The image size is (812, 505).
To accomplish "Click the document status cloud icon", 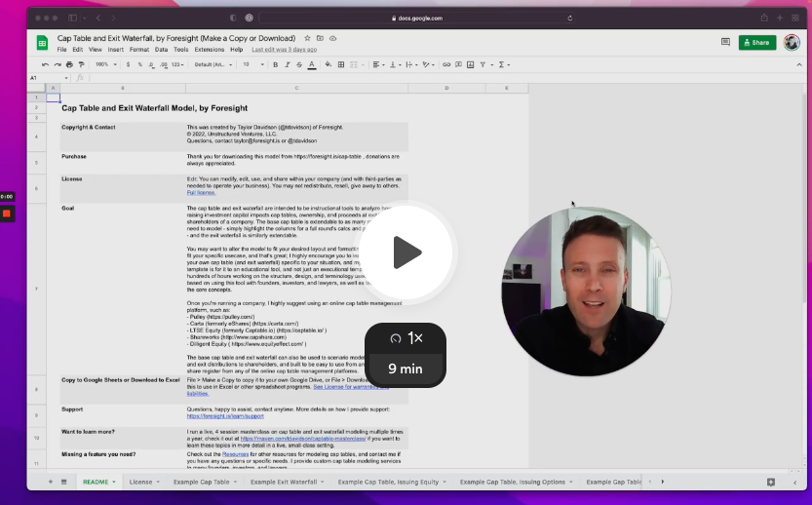I will coord(333,38).
